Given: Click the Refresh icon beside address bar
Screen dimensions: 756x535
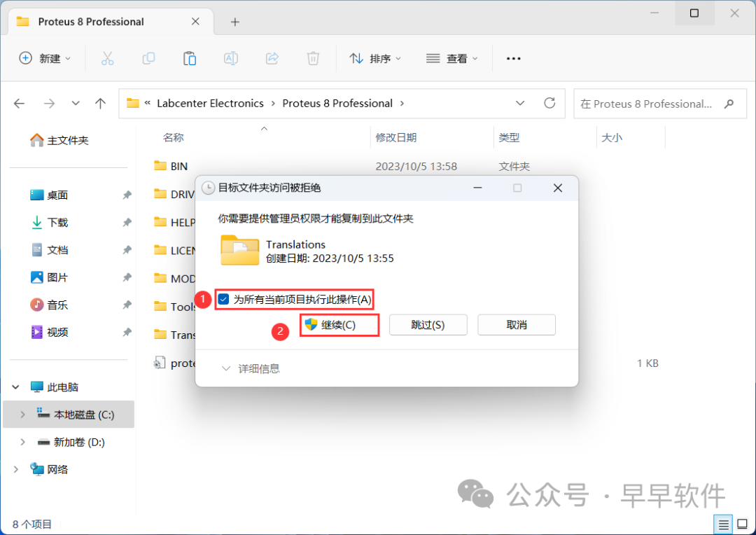Looking at the screenshot, I should coord(549,104).
